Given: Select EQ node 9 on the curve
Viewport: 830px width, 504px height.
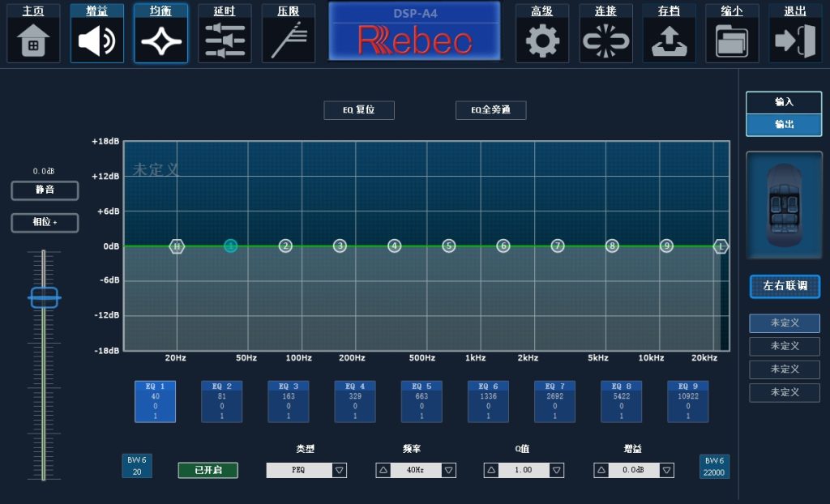Looking at the screenshot, I should [x=666, y=246].
